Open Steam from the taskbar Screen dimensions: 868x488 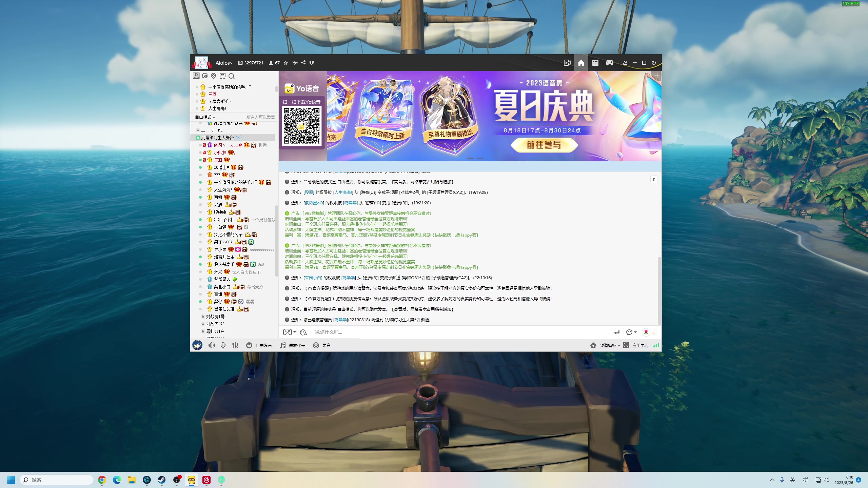(162, 480)
